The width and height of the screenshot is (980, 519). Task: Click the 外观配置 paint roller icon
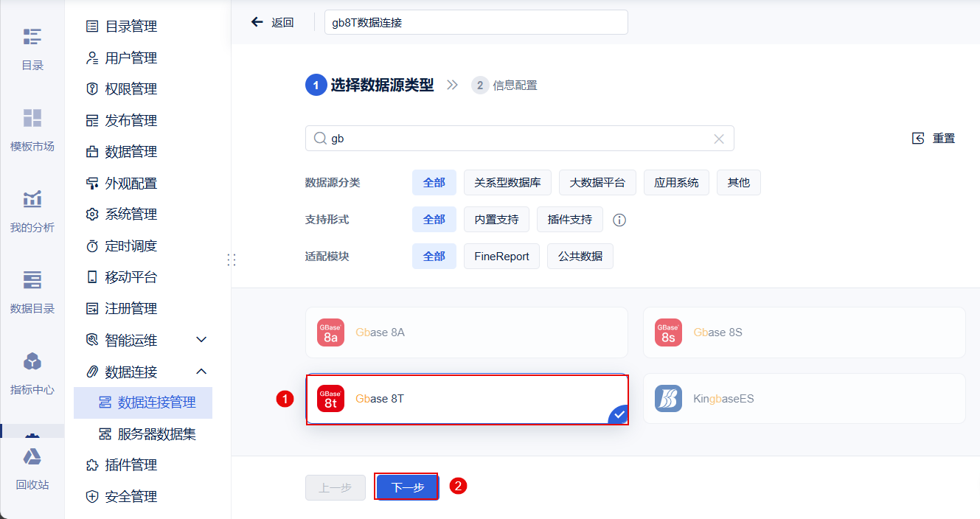point(92,183)
